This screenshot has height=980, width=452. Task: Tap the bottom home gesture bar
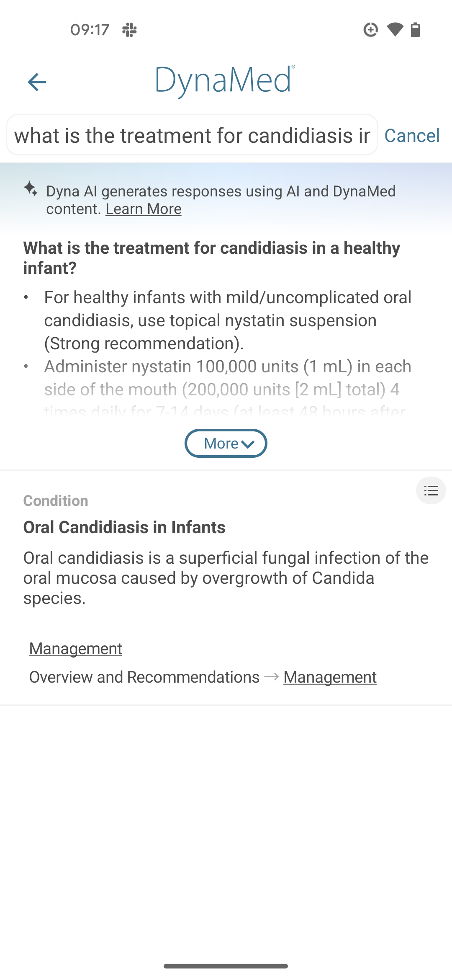tap(226, 966)
